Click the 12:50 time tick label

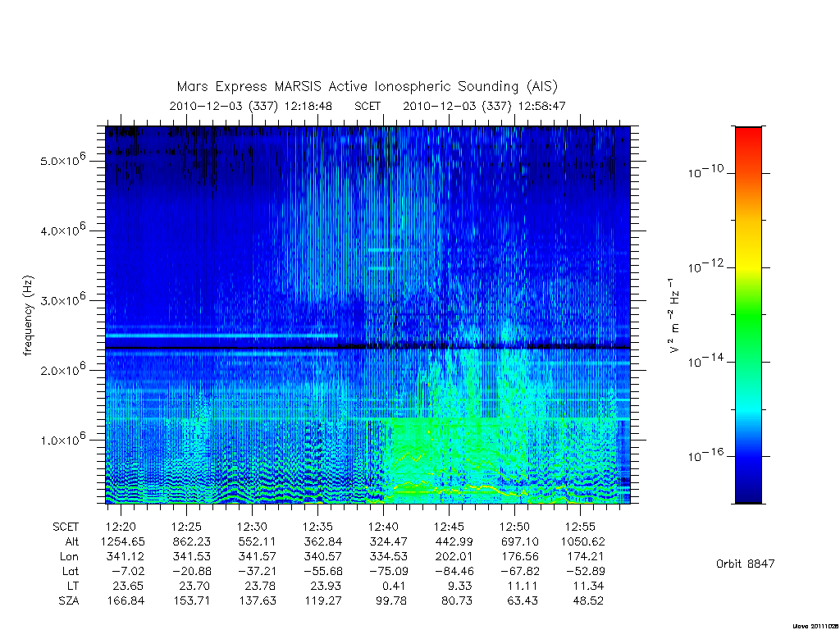514,527
